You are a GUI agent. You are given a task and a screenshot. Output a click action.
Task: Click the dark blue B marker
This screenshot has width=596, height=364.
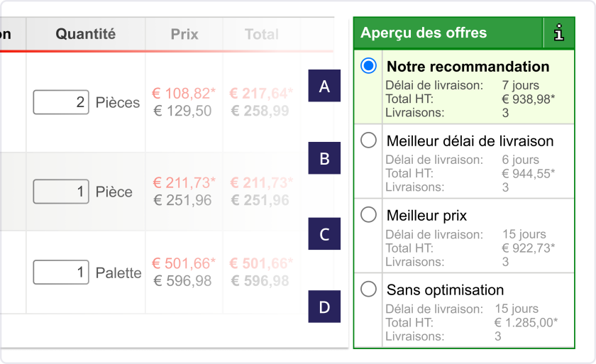[x=324, y=158]
